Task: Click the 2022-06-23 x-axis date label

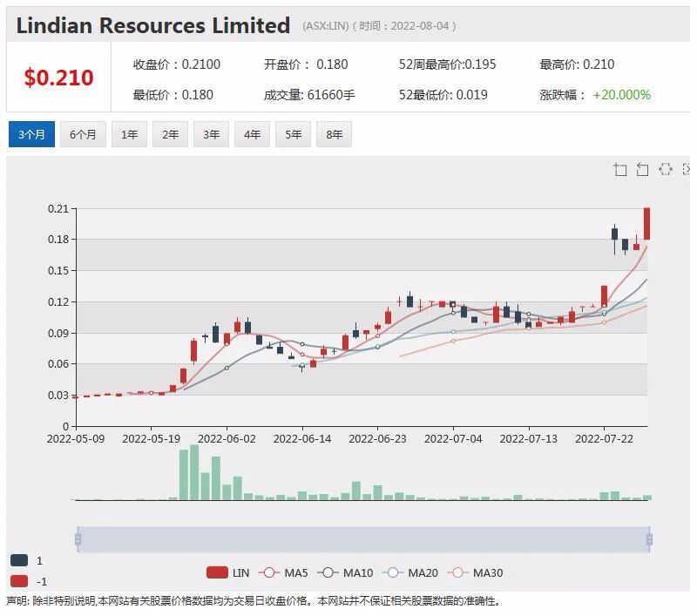Action: (377, 438)
